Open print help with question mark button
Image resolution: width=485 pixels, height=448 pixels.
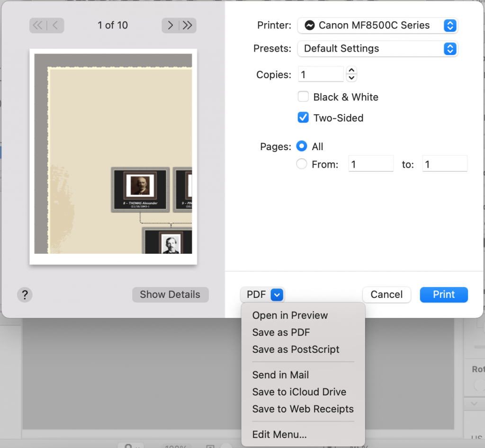pyautogui.click(x=25, y=295)
